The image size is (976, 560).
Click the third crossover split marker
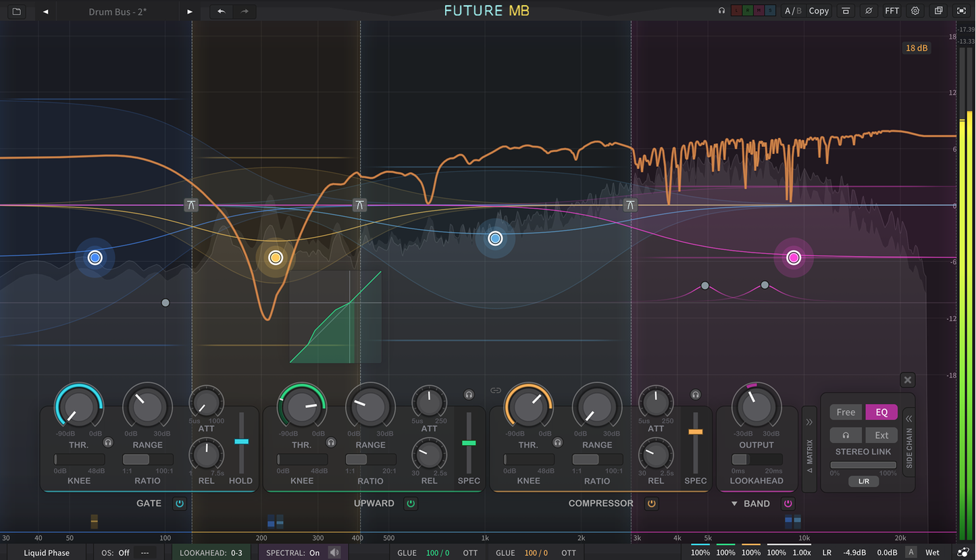[x=631, y=205]
